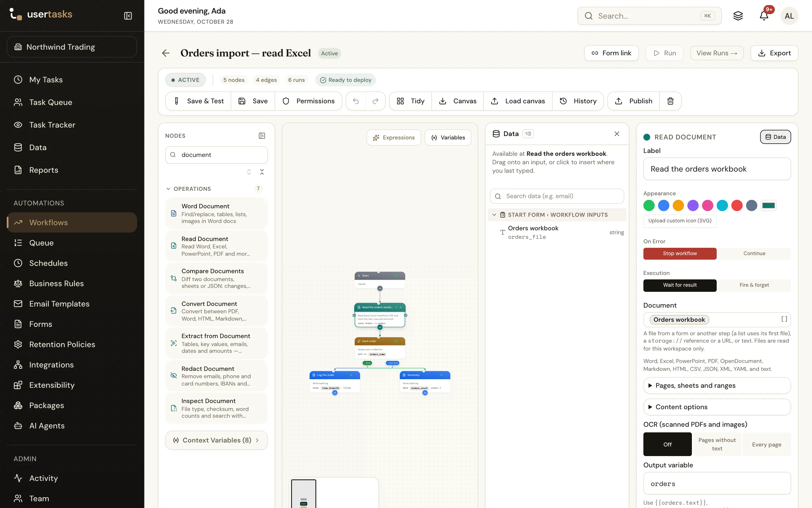The image size is (812, 508).
Task: Open Permissions settings
Action: pyautogui.click(x=308, y=101)
